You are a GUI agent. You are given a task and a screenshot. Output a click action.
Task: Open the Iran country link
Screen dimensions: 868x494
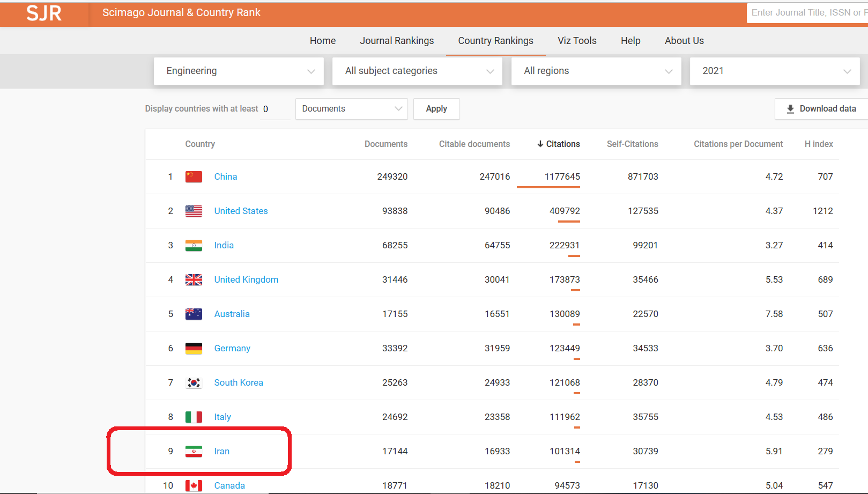[221, 451]
